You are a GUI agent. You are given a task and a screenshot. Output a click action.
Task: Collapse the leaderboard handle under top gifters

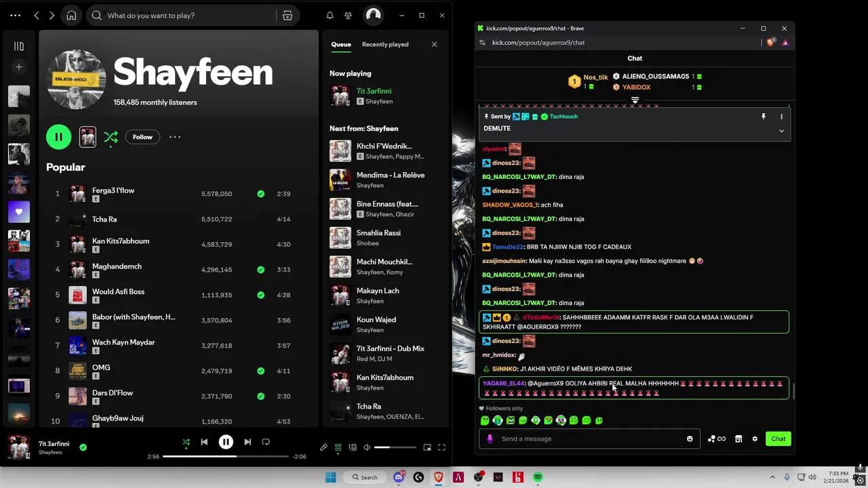coord(635,100)
